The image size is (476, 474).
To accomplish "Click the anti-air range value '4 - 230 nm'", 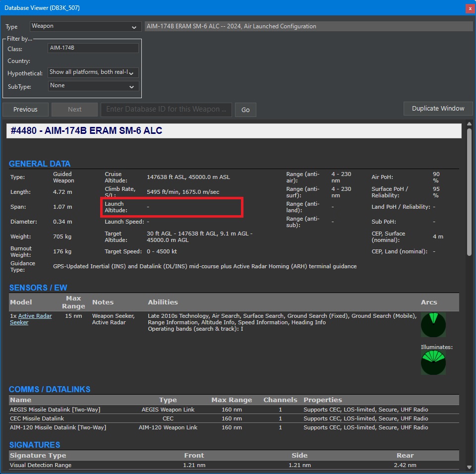I will [341, 177].
